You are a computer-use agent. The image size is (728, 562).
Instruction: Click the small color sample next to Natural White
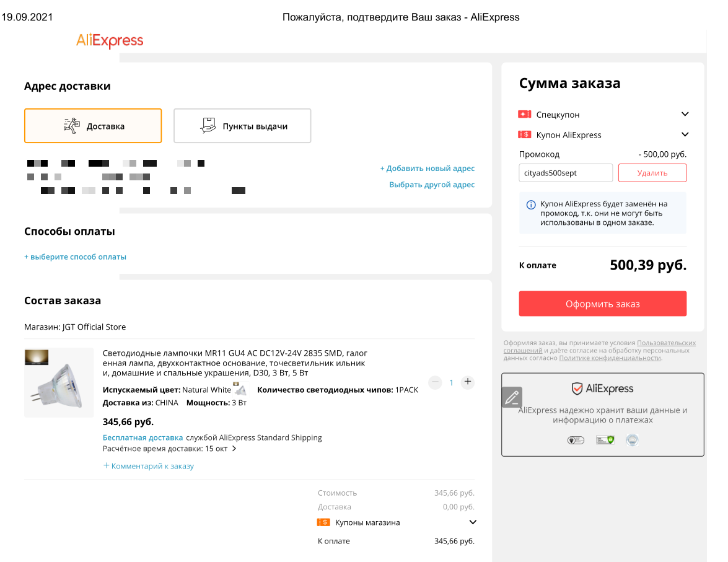coord(239,389)
